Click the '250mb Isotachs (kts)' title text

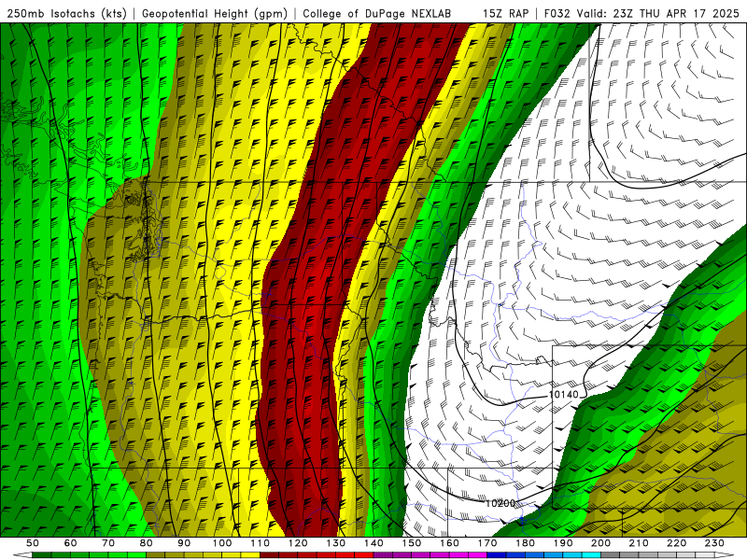click(67, 13)
